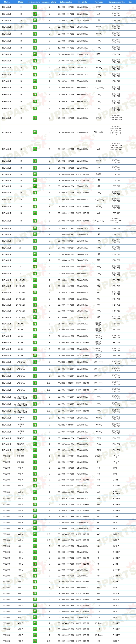
Task: Click the fuel icon in the Clio F3P 712 row
Action: (35, 343)
